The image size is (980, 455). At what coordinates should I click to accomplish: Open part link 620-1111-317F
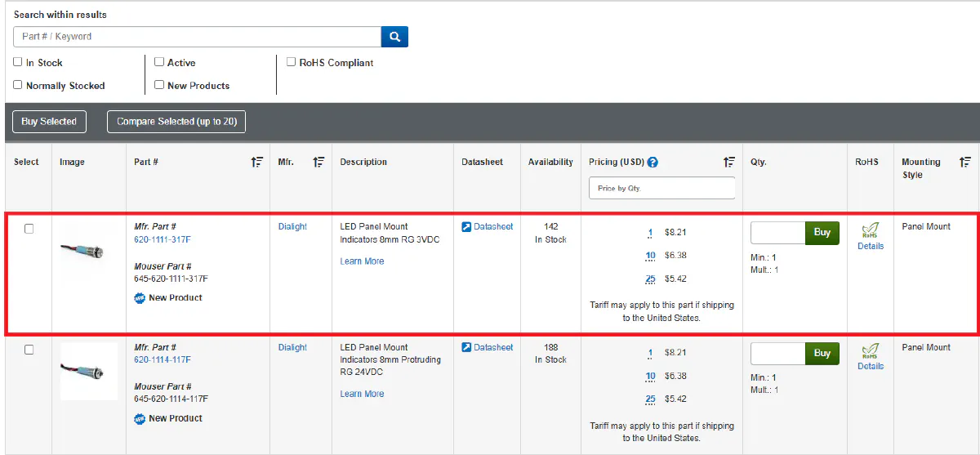coord(163,239)
